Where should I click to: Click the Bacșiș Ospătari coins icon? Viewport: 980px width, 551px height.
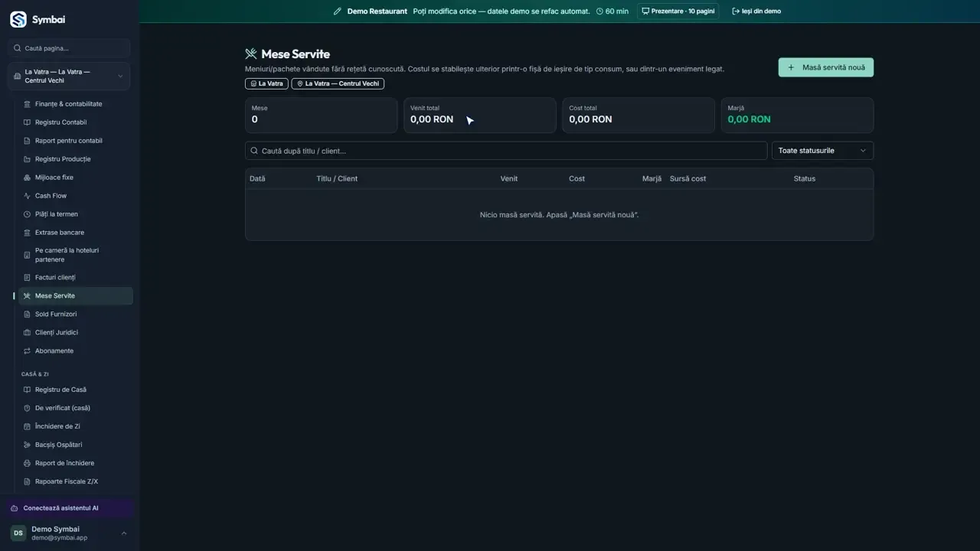click(27, 445)
